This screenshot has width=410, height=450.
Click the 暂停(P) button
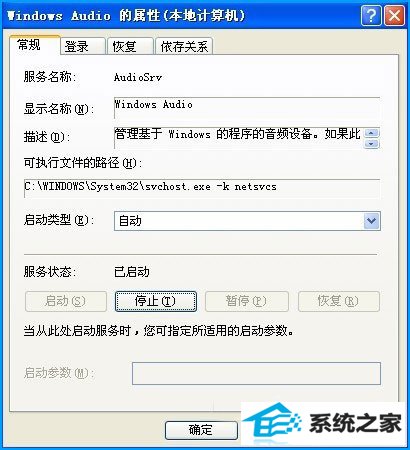click(247, 301)
